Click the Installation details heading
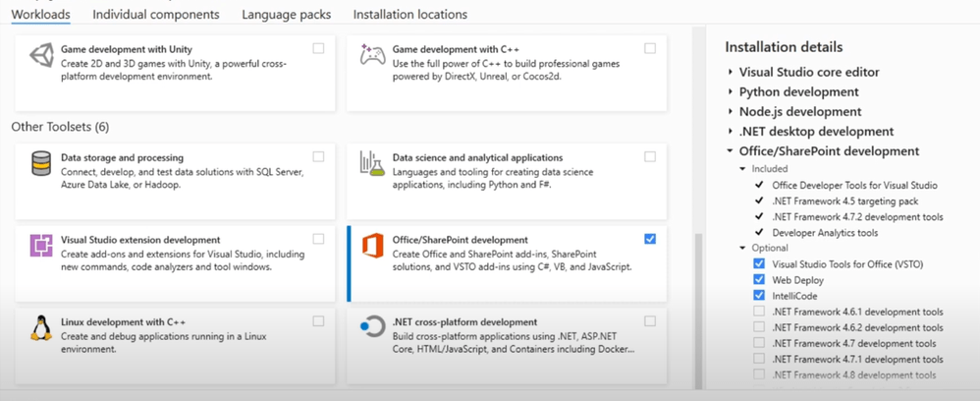Screen dimensions: 980x401 pos(784,47)
